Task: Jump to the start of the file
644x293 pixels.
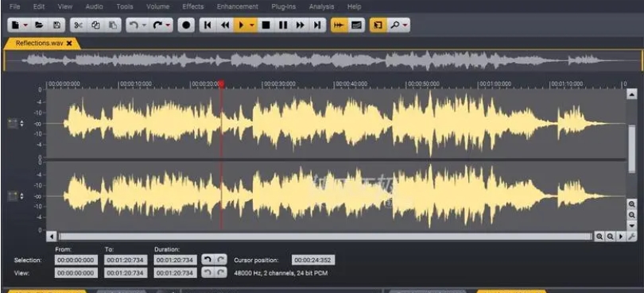Action: [x=208, y=25]
